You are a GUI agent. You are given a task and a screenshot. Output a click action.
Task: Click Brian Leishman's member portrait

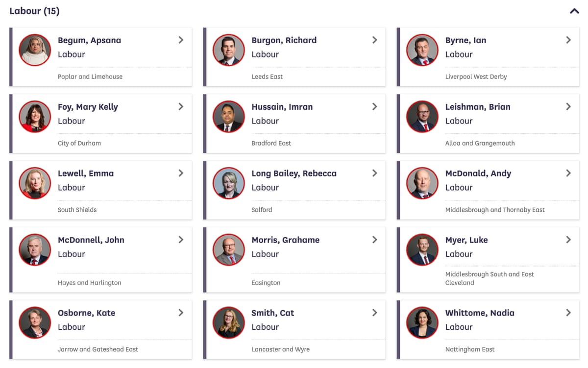tap(422, 116)
